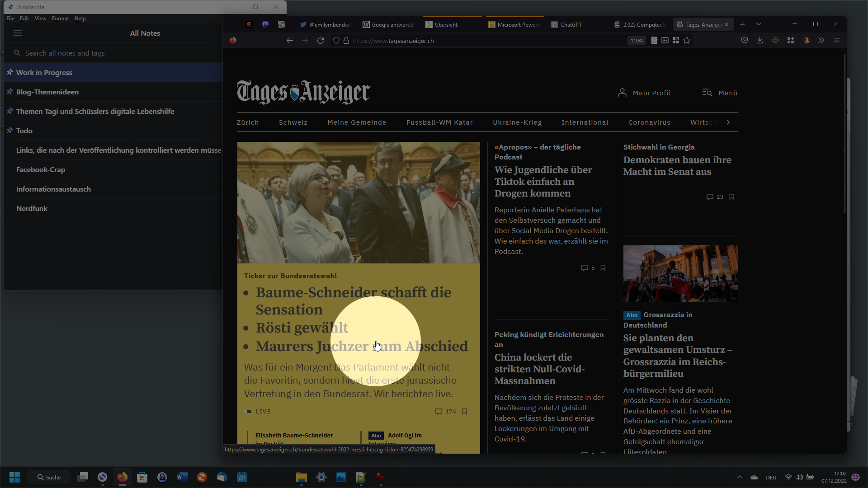
Task: Expand the section navigation right chevron
Action: click(728, 122)
